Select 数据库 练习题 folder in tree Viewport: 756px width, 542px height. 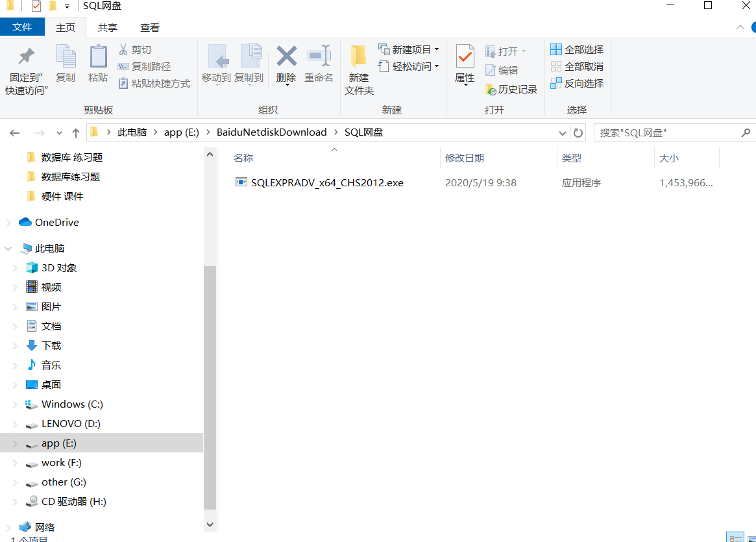[x=72, y=157]
